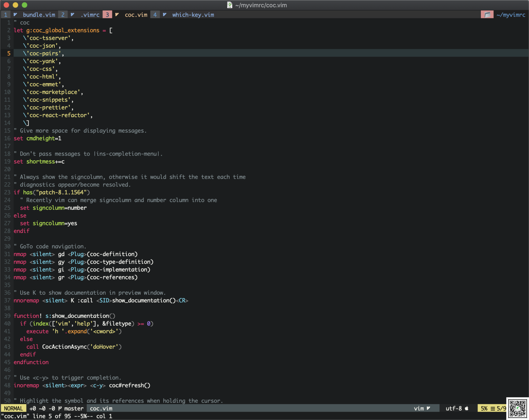This screenshot has height=420, width=529.
Task: Click the vim icon beside .vimrc
Action: [x=73, y=15]
